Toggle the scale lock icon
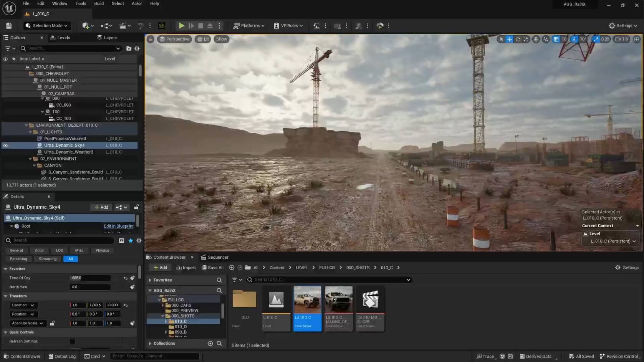The image size is (644, 362). coord(52,323)
